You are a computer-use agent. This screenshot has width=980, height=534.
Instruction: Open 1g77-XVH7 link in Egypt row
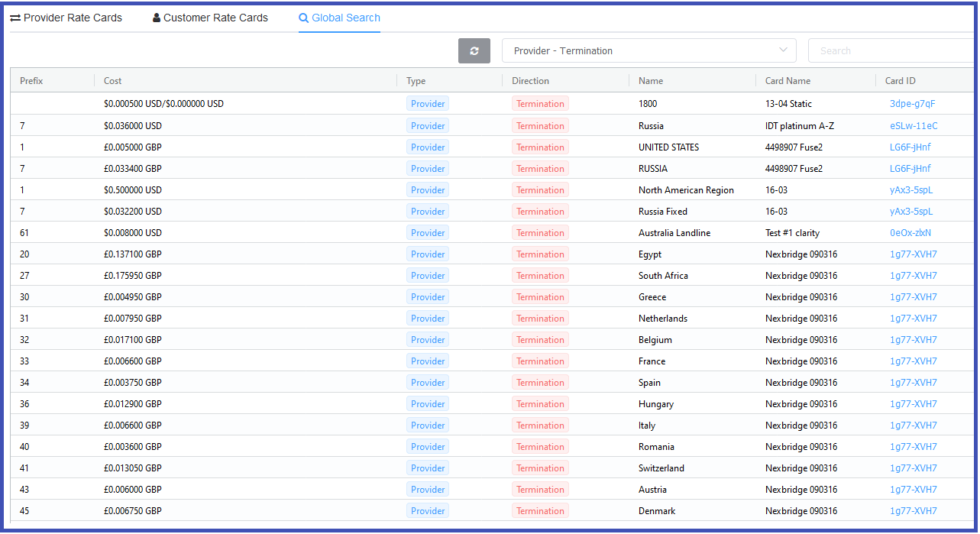(x=913, y=254)
